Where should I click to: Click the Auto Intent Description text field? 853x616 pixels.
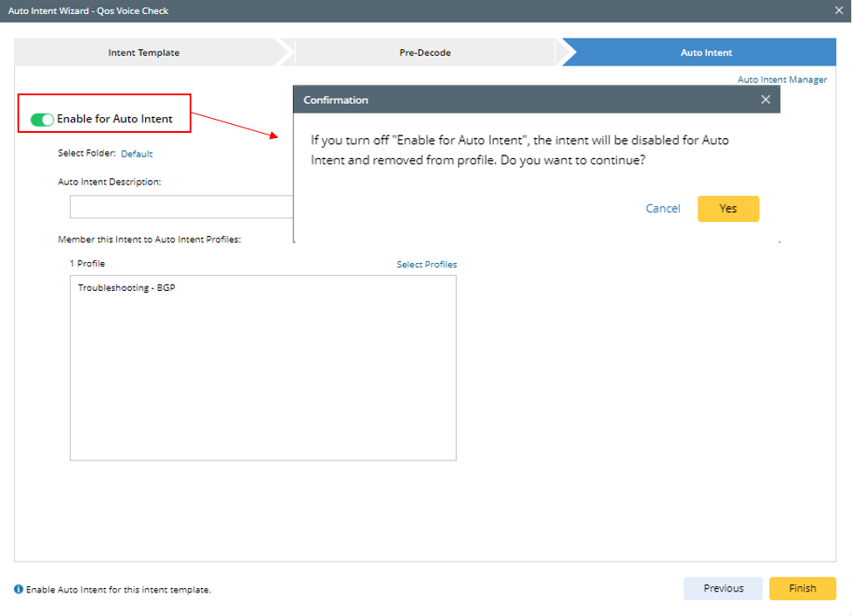181,207
